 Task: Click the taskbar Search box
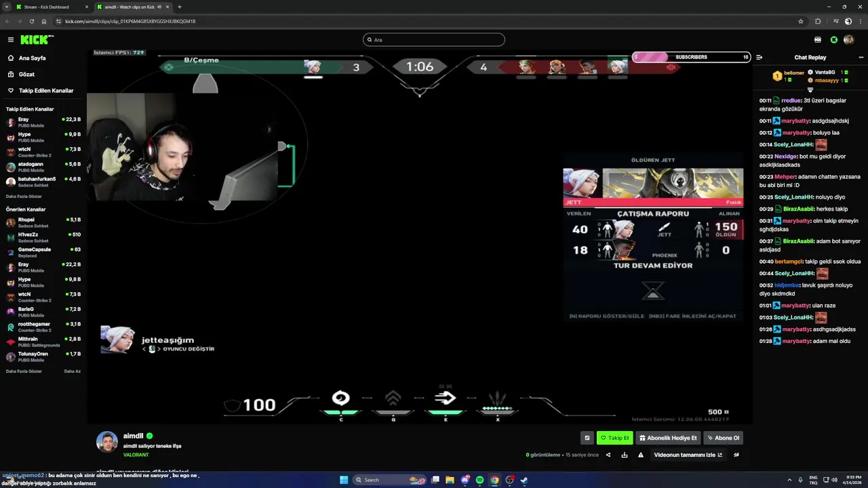pos(389,480)
